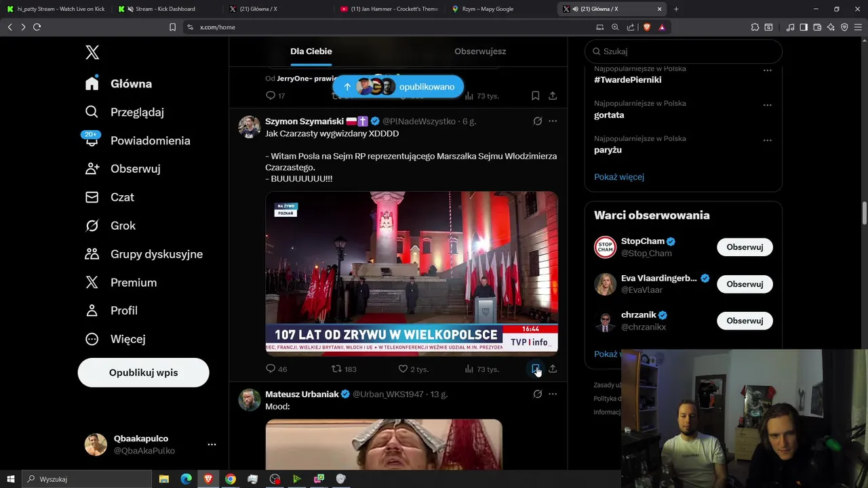The image size is (868, 488).
Task: Share Szymon Szymański's post
Action: [553, 369]
